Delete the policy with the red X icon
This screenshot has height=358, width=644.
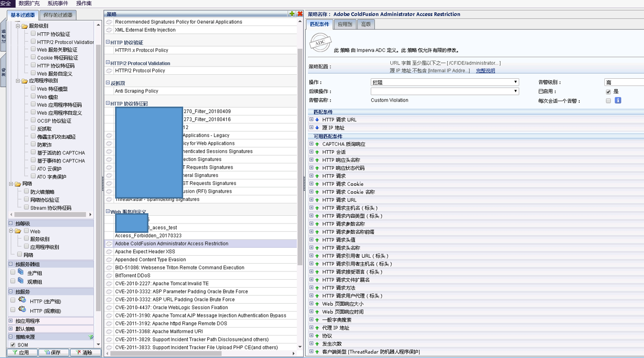tap(300, 14)
